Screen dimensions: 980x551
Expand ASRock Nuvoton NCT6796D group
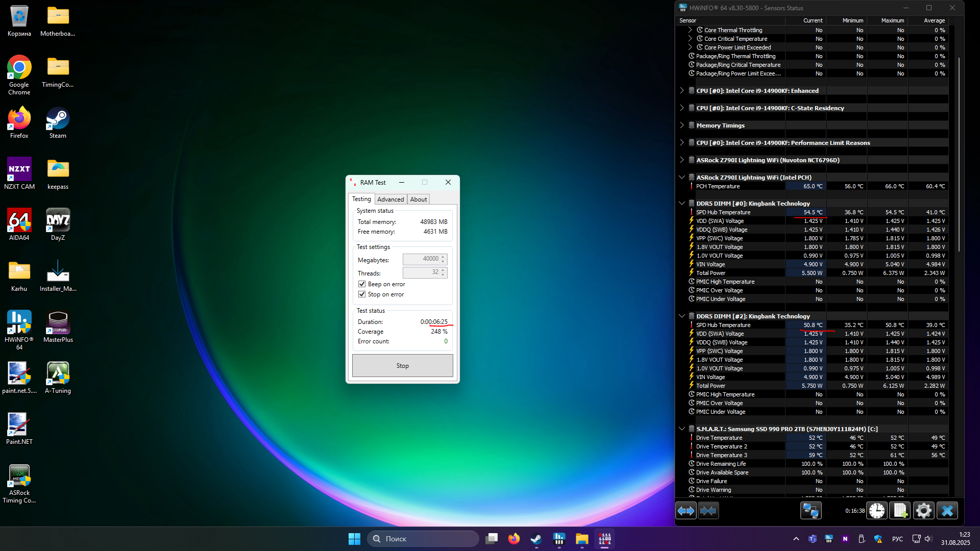tap(682, 160)
